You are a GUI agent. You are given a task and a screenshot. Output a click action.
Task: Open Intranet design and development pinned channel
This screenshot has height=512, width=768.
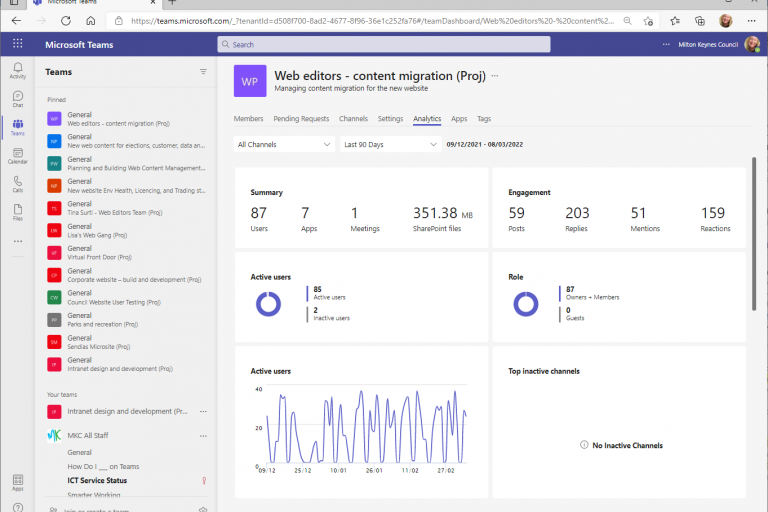tap(126, 365)
